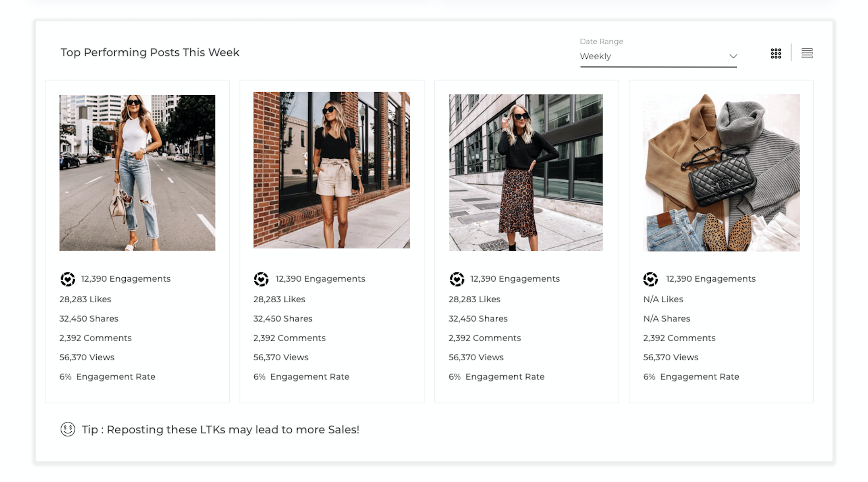
Task: Expand the Date Range chevron arrow
Action: coord(733,56)
